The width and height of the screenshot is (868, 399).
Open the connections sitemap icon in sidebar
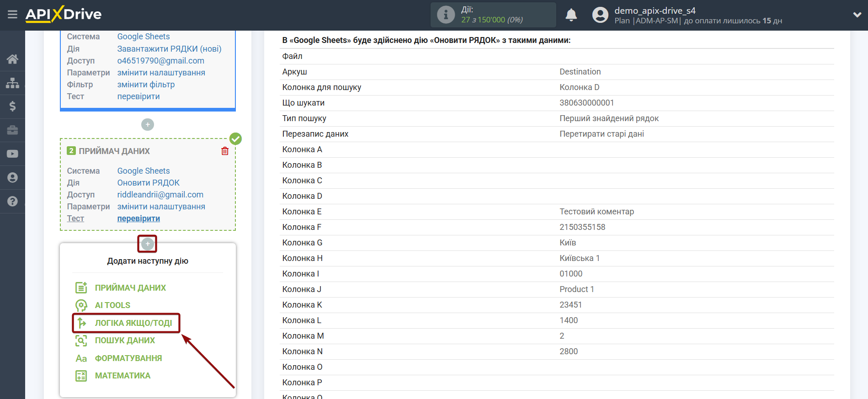(x=12, y=83)
